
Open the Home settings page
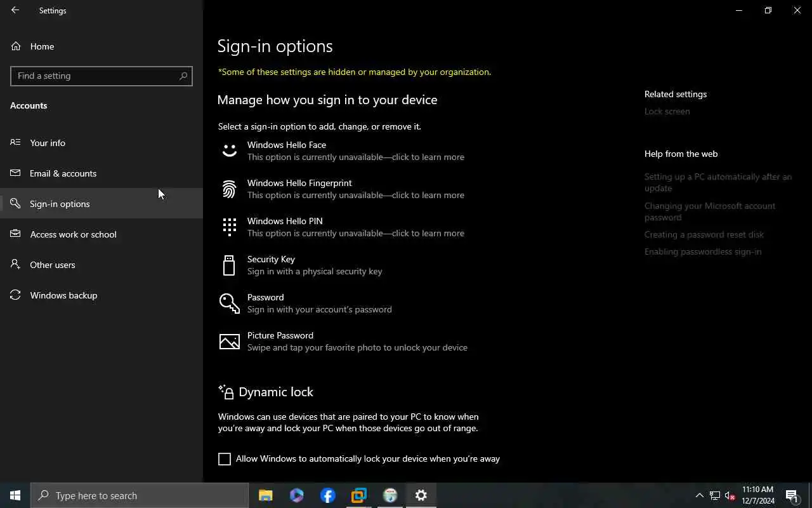(101, 46)
